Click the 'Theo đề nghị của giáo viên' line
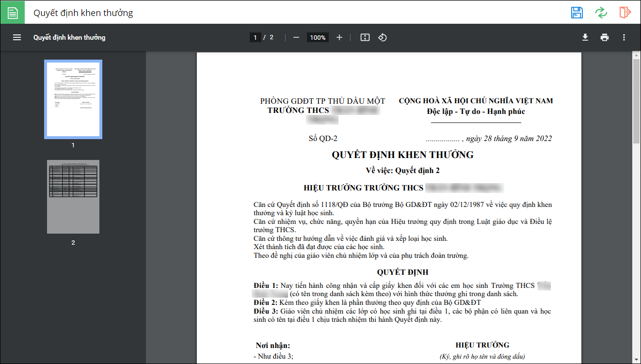This screenshot has height=364, width=641. pyautogui.click(x=361, y=255)
